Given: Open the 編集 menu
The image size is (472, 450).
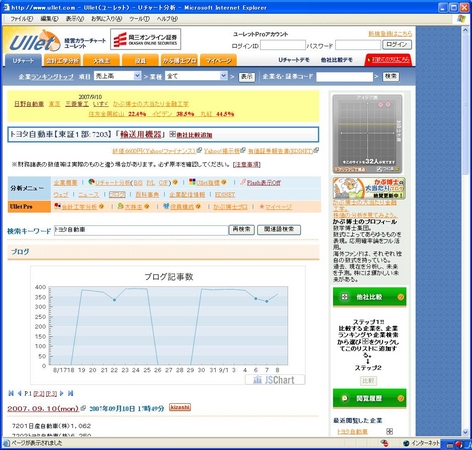Looking at the screenshot, I should [49, 19].
